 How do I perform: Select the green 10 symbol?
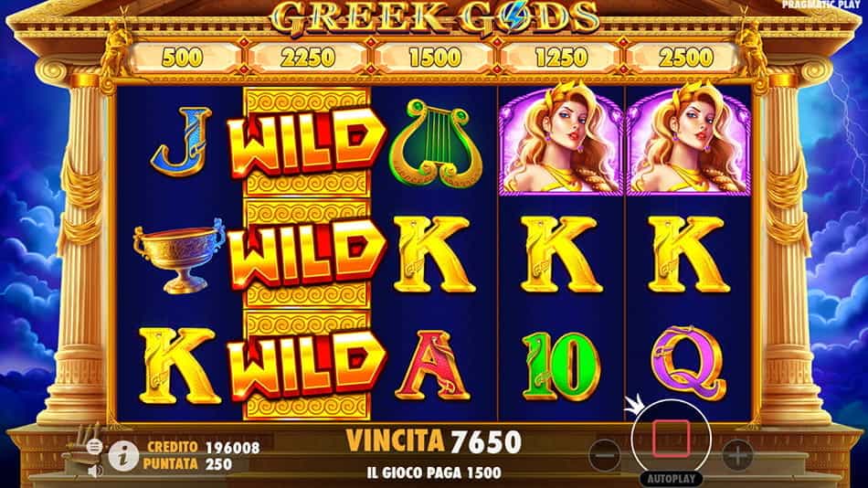click(560, 366)
